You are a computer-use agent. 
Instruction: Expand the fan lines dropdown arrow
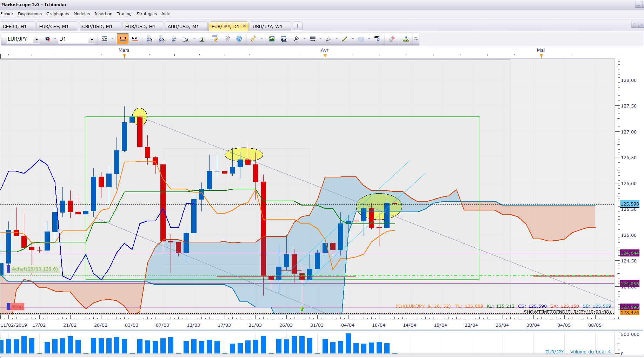point(337,39)
